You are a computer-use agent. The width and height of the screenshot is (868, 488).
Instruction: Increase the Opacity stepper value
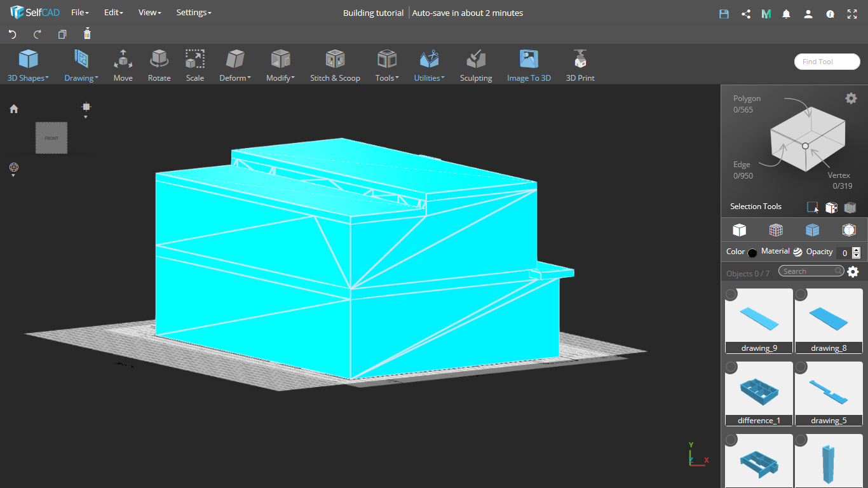coord(857,250)
